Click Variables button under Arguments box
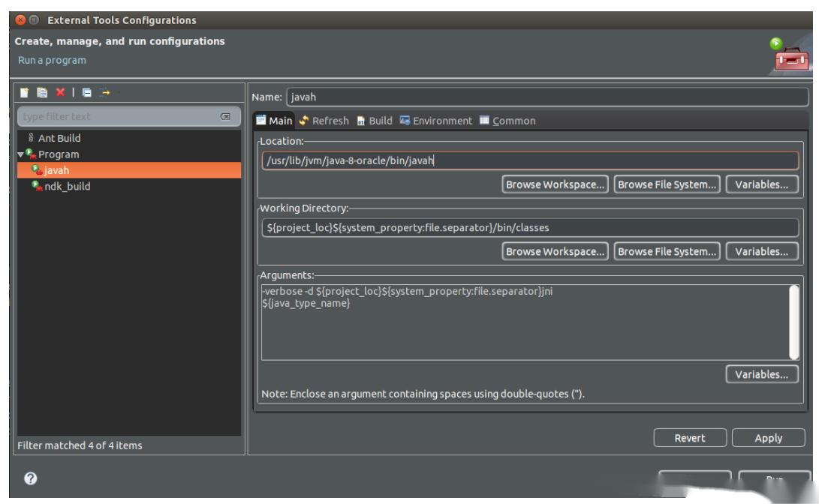This screenshot has height=504, width=819. click(761, 374)
